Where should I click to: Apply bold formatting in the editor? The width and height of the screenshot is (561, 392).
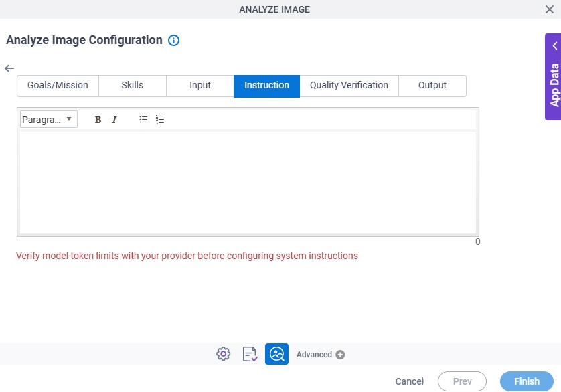pos(98,120)
